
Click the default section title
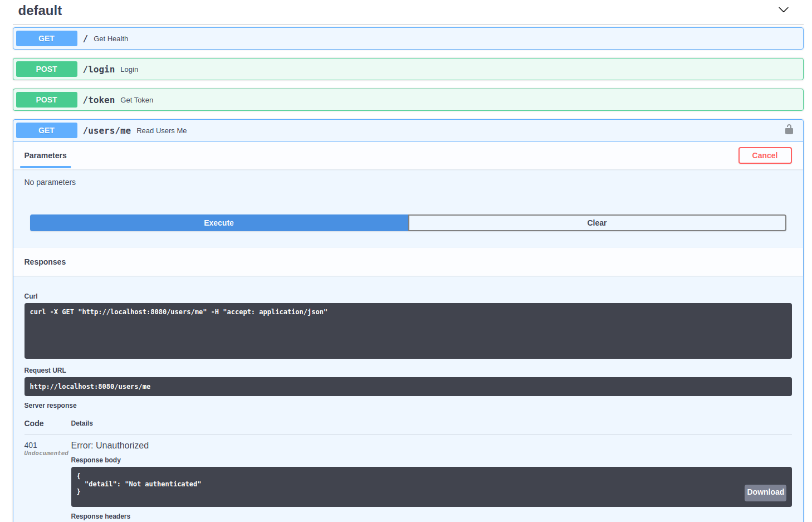tap(40, 11)
